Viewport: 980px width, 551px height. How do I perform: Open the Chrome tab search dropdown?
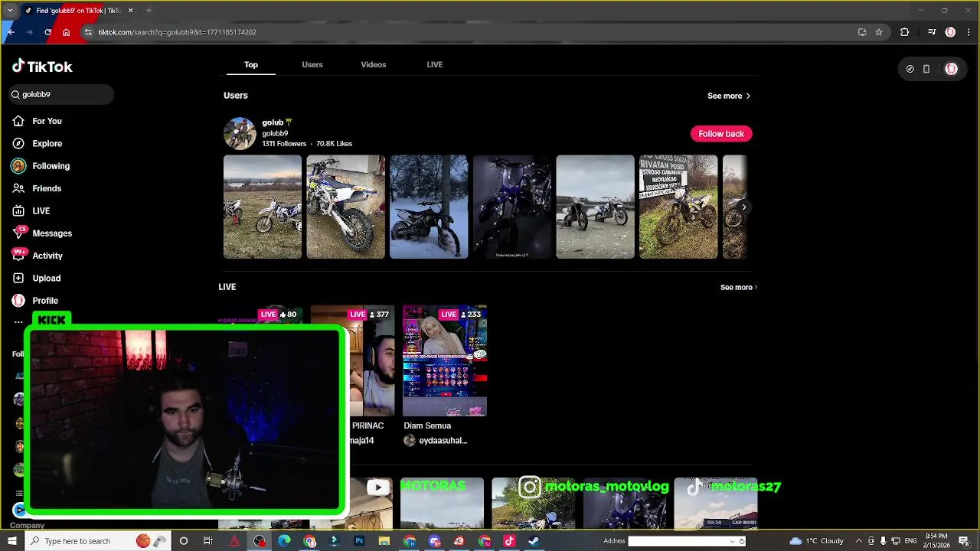pyautogui.click(x=10, y=11)
